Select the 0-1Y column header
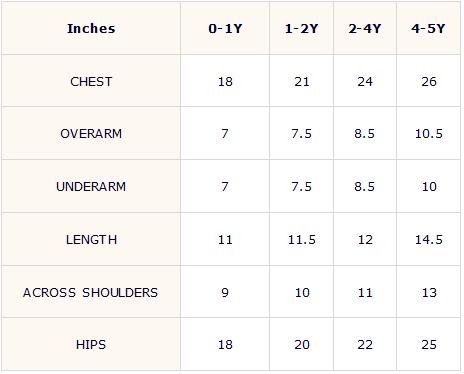The width and height of the screenshot is (464, 374). tap(225, 28)
